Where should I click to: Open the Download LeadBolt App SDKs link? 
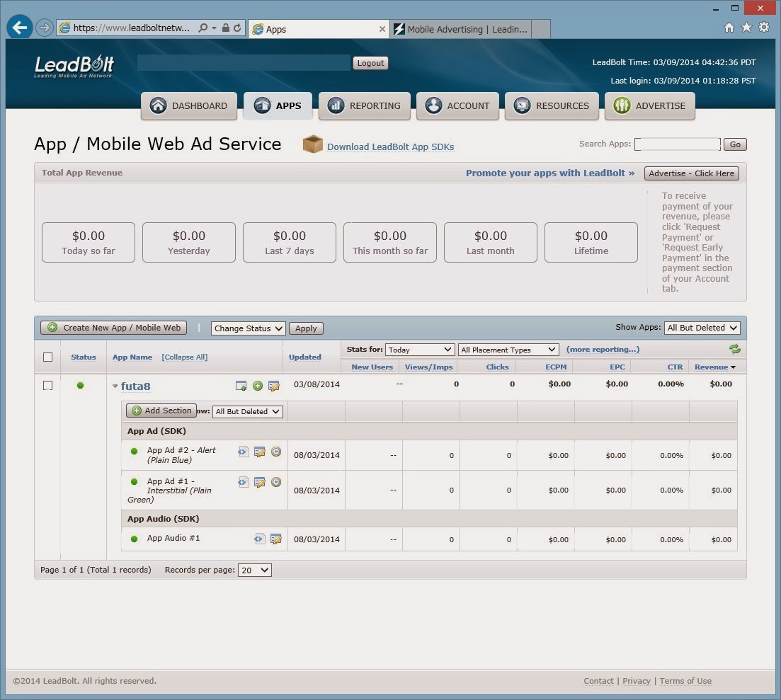pyautogui.click(x=391, y=147)
